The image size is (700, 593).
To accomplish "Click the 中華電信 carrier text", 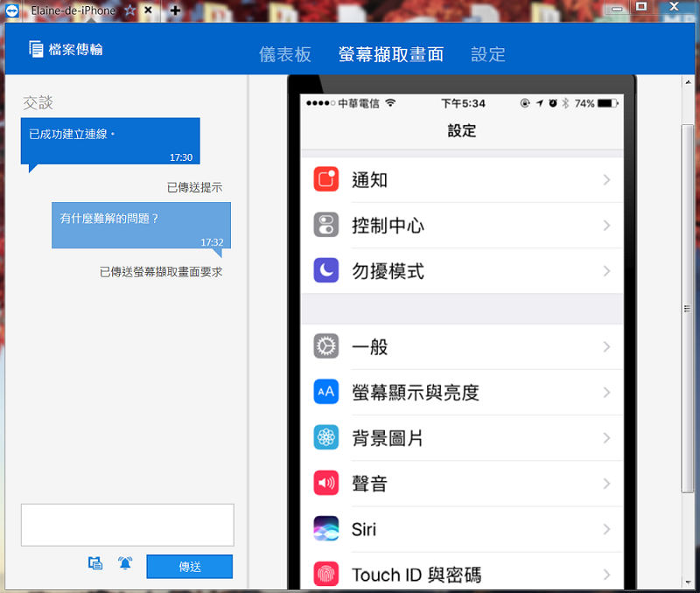I will click(x=359, y=103).
